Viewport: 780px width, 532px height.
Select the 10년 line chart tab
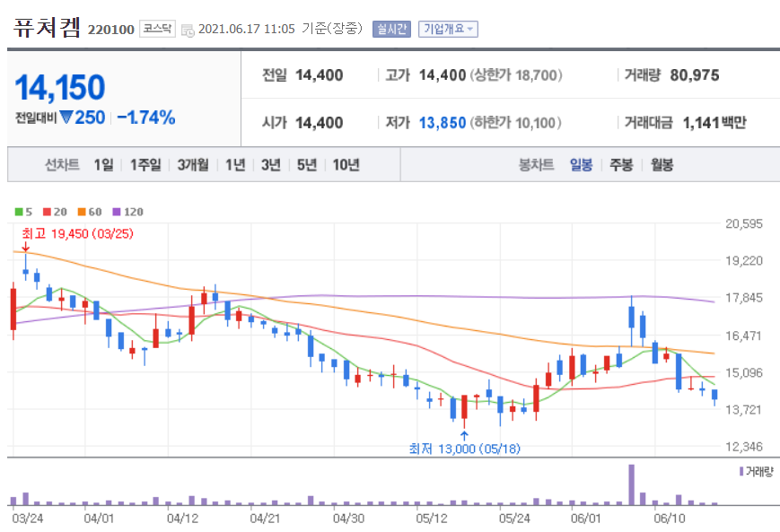(x=346, y=164)
